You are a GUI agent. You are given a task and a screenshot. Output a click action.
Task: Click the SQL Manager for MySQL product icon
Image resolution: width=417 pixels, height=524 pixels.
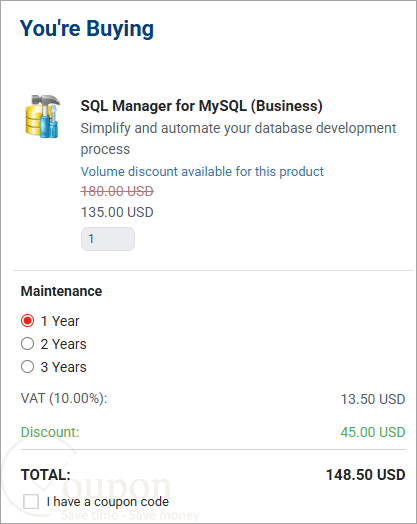(x=43, y=116)
